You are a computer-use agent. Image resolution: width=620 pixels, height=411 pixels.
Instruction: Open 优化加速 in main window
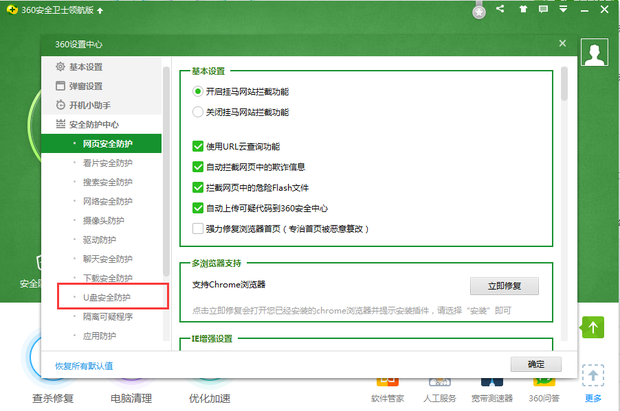pos(209,398)
